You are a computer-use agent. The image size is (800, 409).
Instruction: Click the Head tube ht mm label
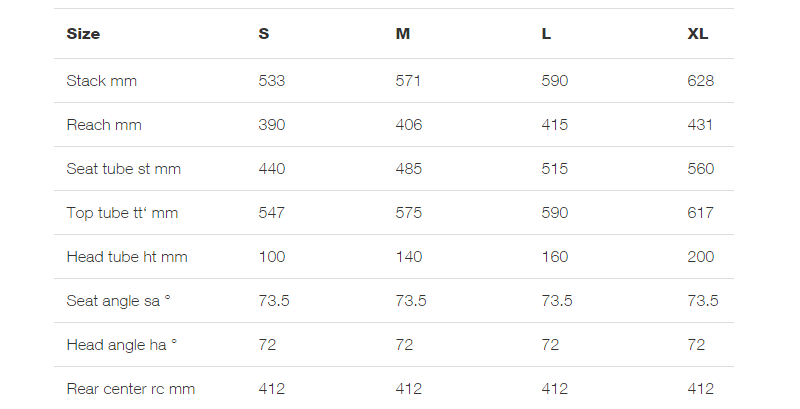pos(127,257)
